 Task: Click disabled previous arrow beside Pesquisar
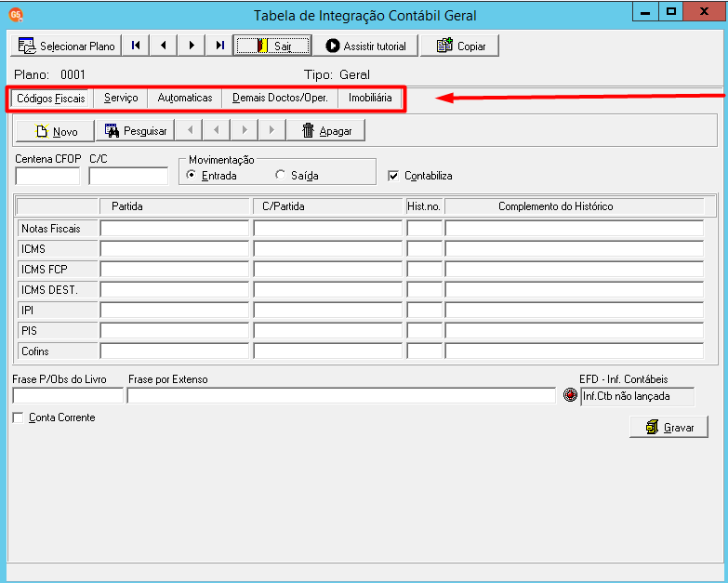pyautogui.click(x=216, y=130)
